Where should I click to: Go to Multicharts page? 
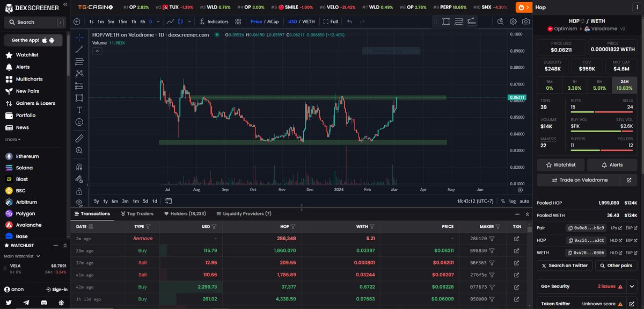pyautogui.click(x=29, y=79)
